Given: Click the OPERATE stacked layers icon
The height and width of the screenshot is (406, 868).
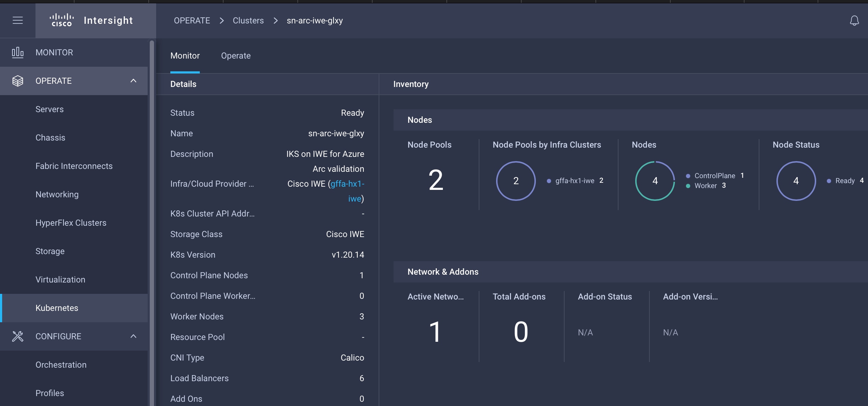Looking at the screenshot, I should point(18,81).
